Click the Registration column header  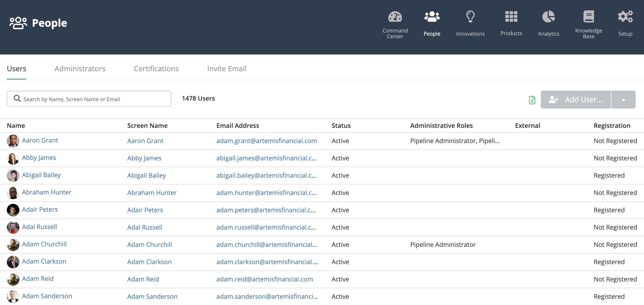(612, 126)
